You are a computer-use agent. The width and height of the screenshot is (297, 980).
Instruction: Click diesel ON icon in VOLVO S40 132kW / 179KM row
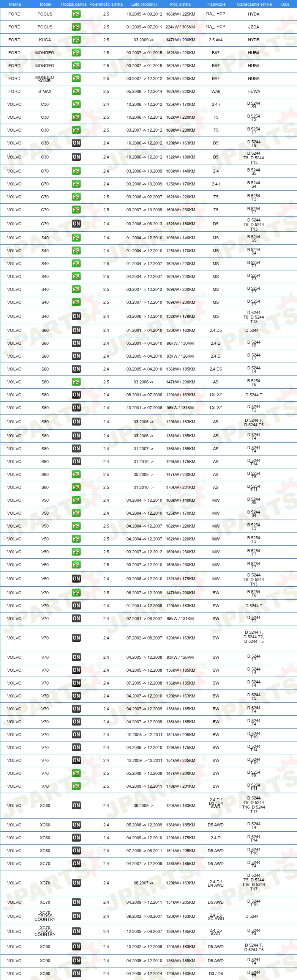76,317
